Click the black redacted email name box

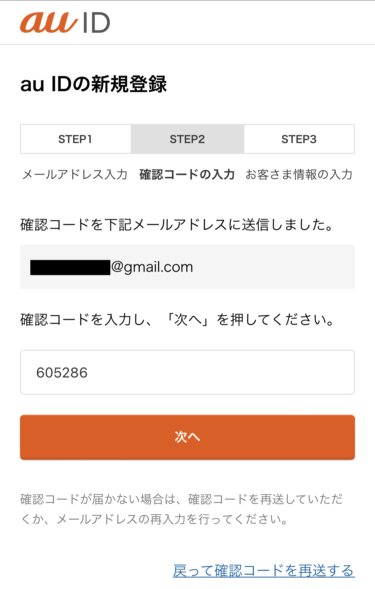click(70, 267)
